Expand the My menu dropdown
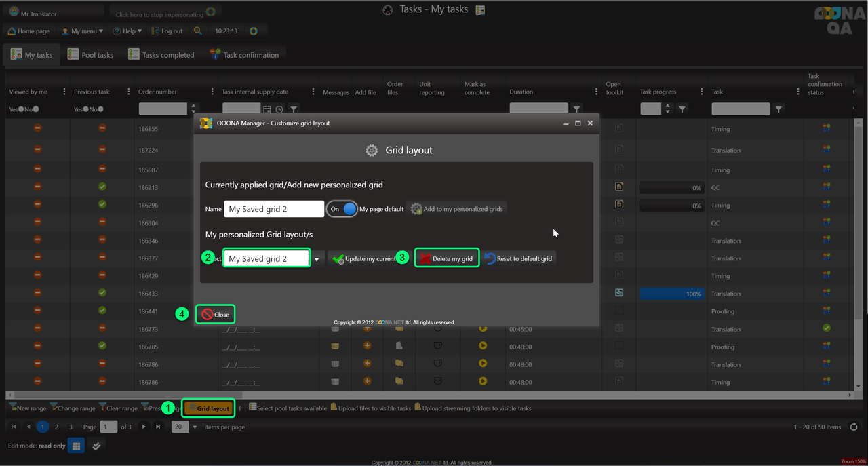Image resolution: width=868 pixels, height=466 pixels. (82, 31)
